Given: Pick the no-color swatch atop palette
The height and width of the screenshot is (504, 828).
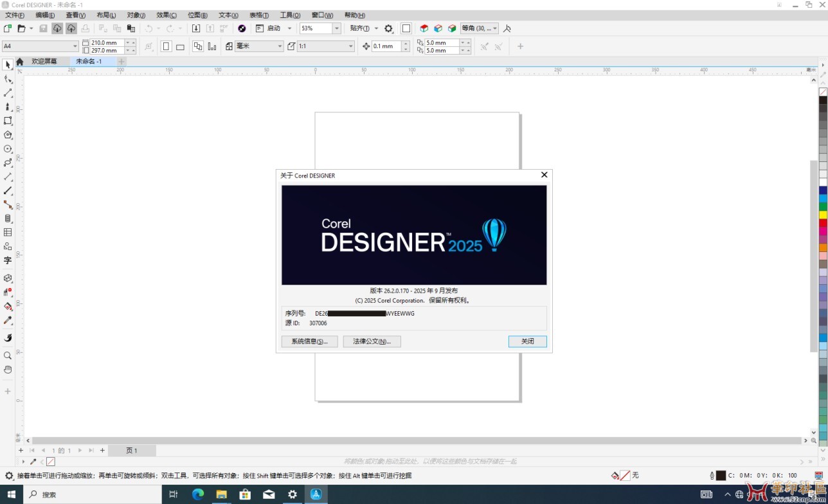Looking at the screenshot, I should tap(823, 92).
